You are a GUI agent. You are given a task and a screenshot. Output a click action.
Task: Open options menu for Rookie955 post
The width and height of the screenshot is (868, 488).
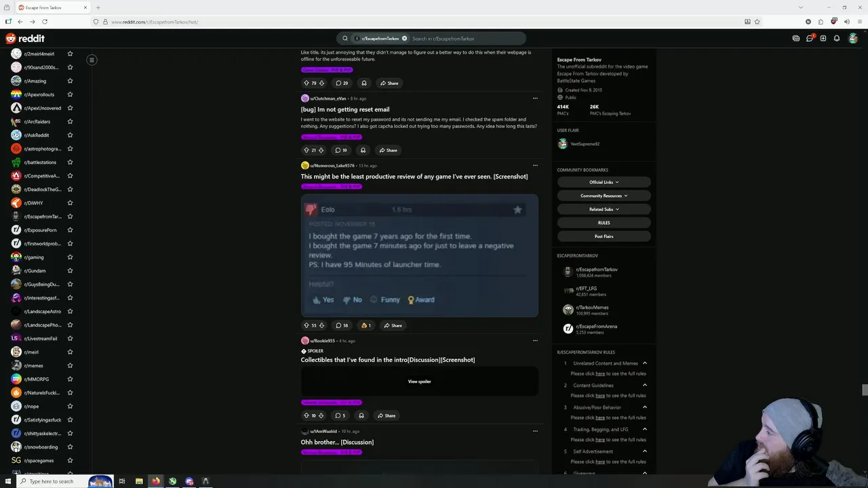[x=535, y=341]
